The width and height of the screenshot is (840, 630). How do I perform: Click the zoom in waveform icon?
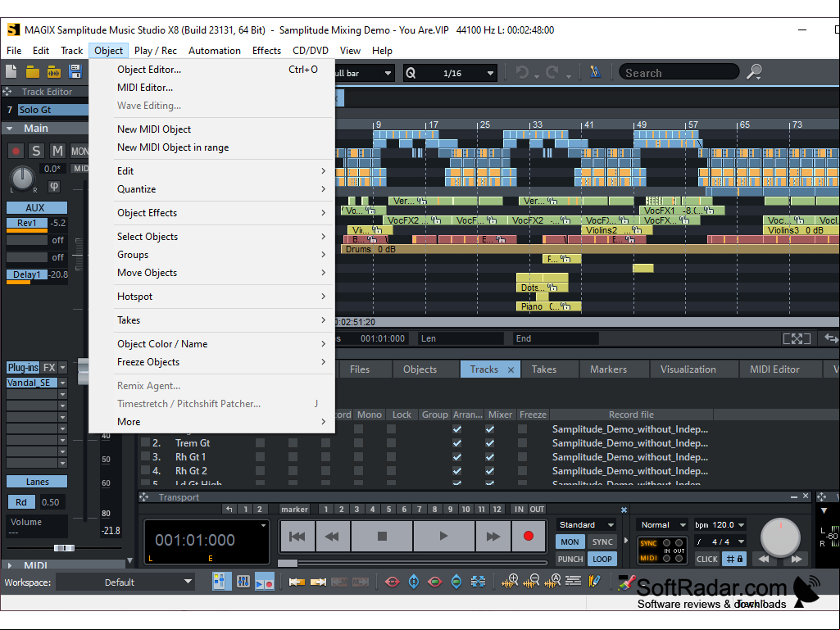pyautogui.click(x=510, y=582)
